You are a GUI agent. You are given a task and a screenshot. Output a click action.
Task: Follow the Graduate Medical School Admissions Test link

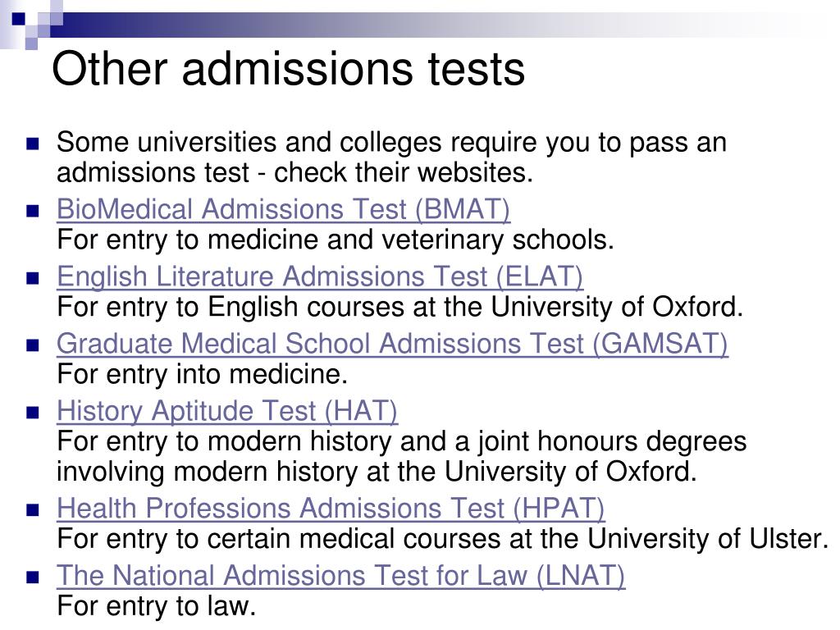pyautogui.click(x=392, y=344)
